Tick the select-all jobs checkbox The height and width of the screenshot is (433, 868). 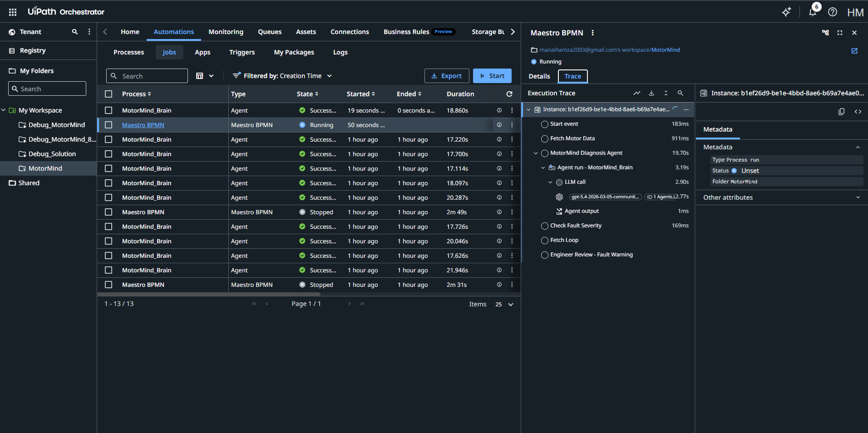point(108,94)
